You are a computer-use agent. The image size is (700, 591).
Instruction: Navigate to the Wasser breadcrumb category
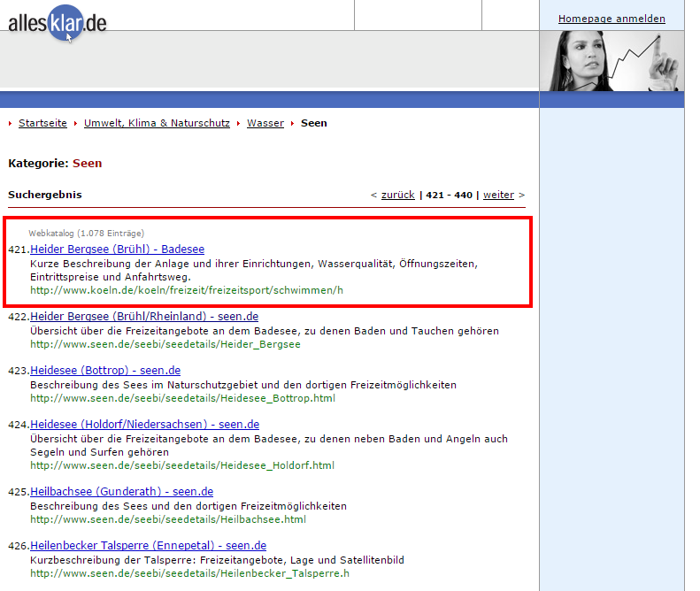tap(265, 123)
